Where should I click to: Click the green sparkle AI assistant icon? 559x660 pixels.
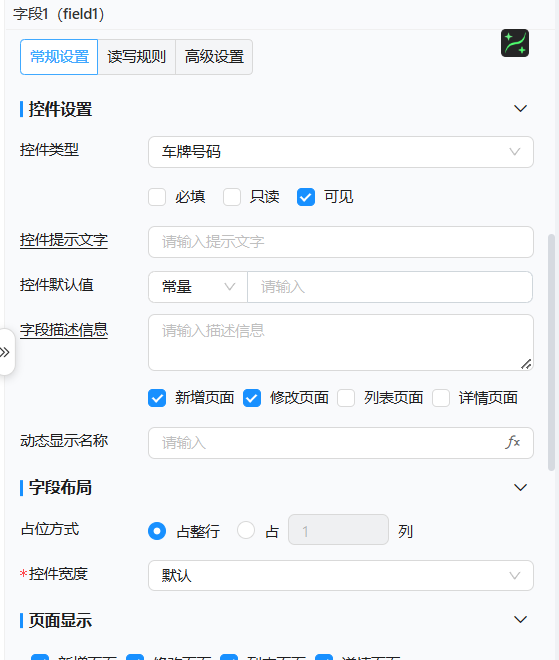[515, 43]
